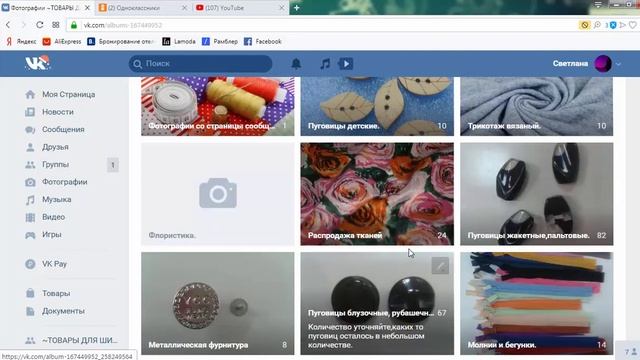Viewport: 640px width, 360px height.
Task: Open album Металлическая фурнитура
Action: pos(218,303)
